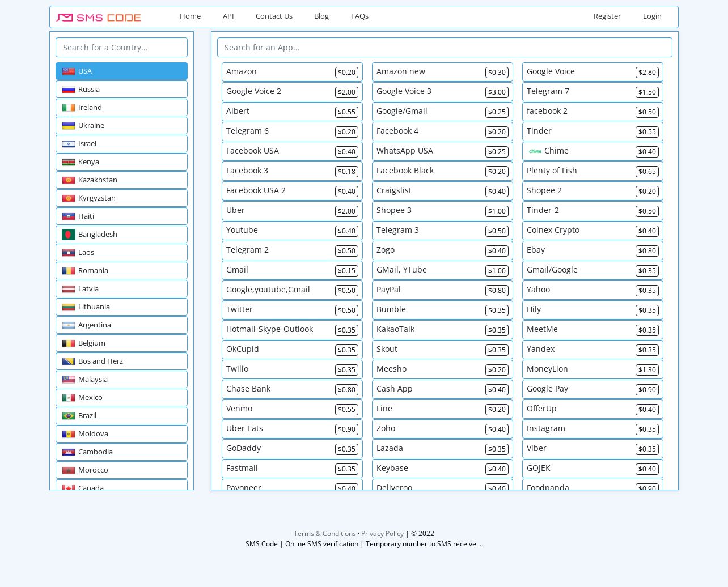Click the Russia flag icon

(69, 90)
